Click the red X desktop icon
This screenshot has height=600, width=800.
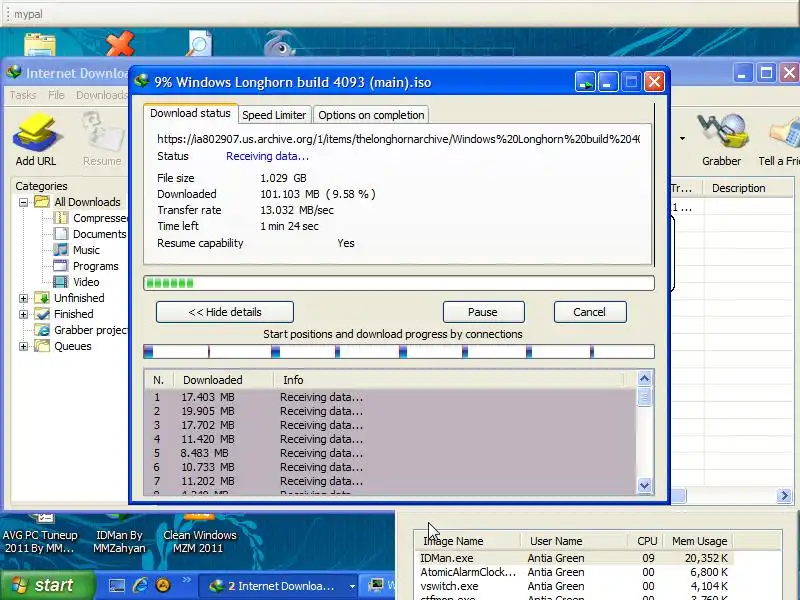click(x=120, y=44)
